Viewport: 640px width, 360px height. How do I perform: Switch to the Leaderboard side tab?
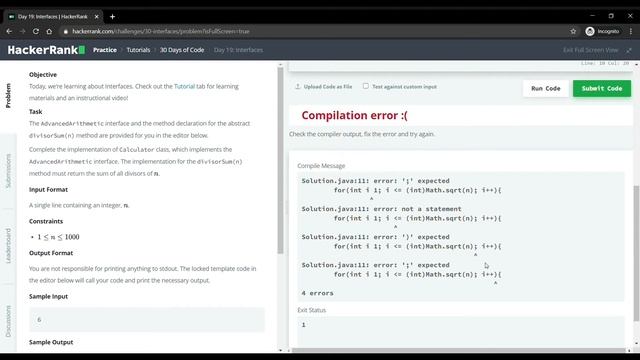pos(8,246)
